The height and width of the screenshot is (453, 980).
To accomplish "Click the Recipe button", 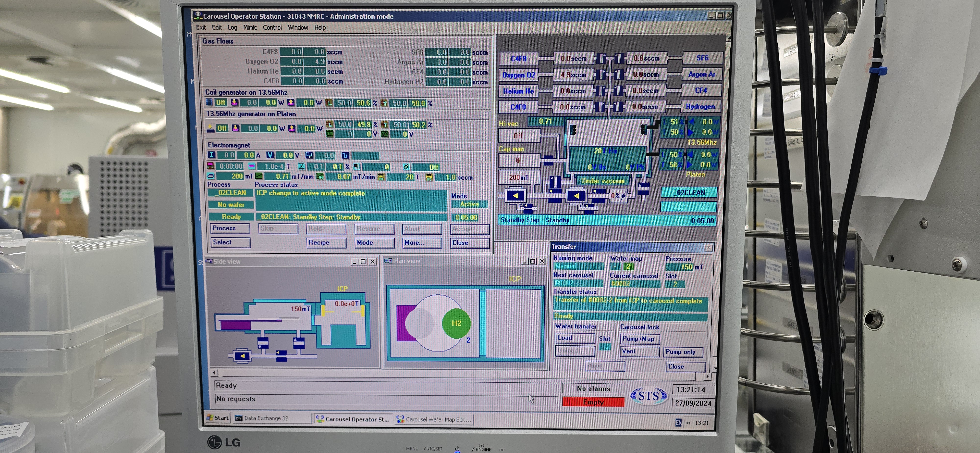I will click(x=326, y=242).
